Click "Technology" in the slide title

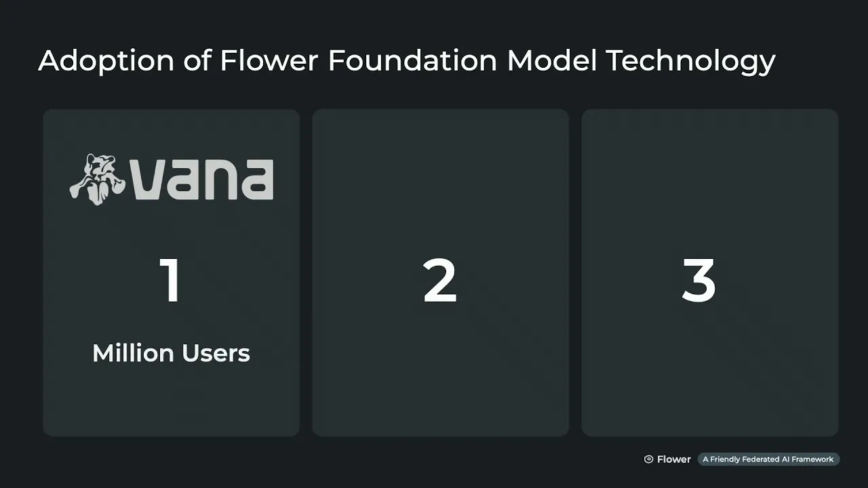point(690,61)
